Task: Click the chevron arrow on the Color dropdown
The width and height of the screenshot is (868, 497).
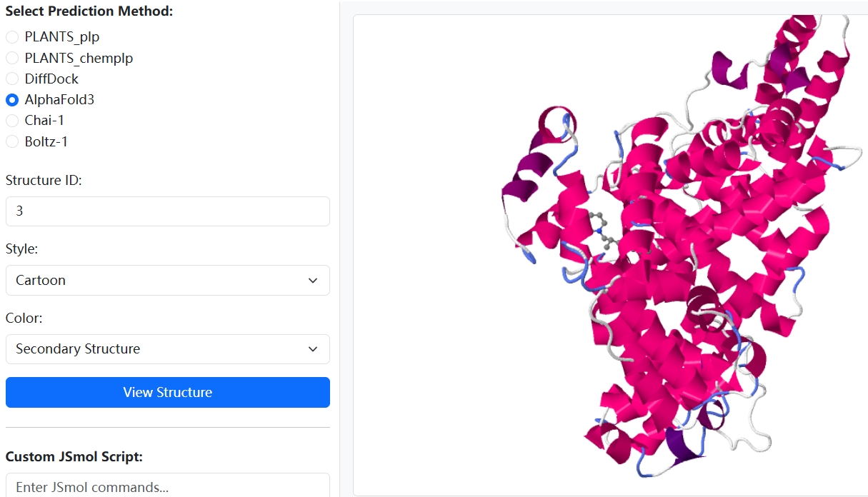Action: coord(313,349)
